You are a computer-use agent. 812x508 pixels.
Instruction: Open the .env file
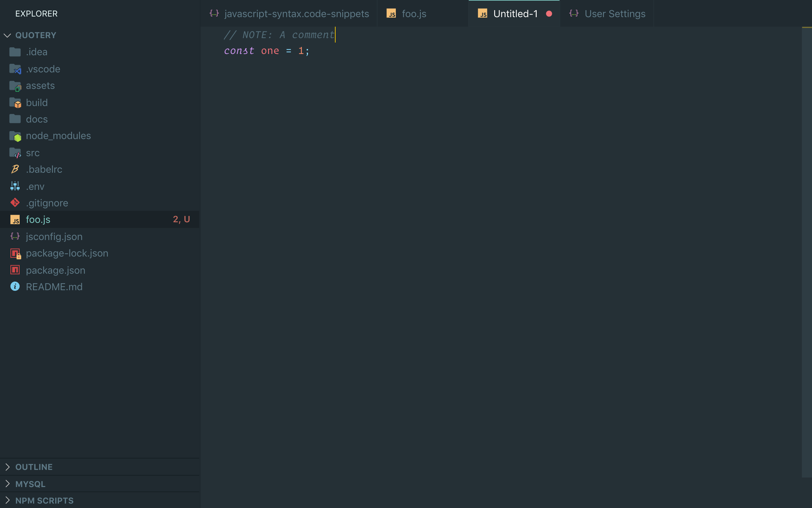tap(100, 186)
